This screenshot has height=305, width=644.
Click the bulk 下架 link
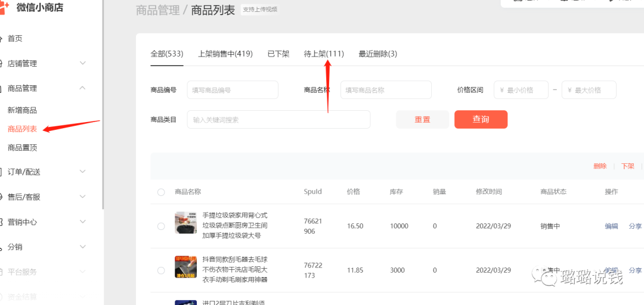click(x=627, y=166)
